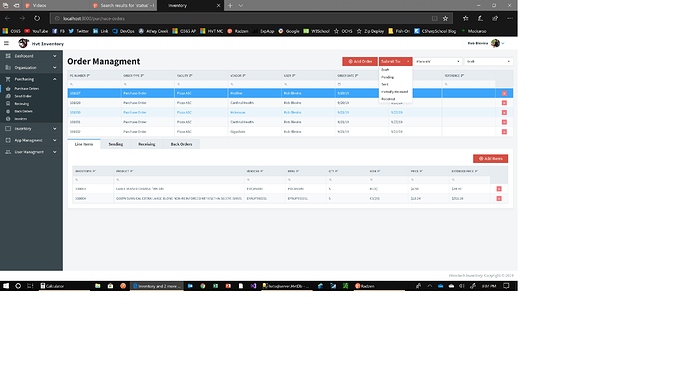Image resolution: width=690 pixels, height=388 pixels.
Task: Delete the last order row, Gigachem
Action: (x=504, y=132)
